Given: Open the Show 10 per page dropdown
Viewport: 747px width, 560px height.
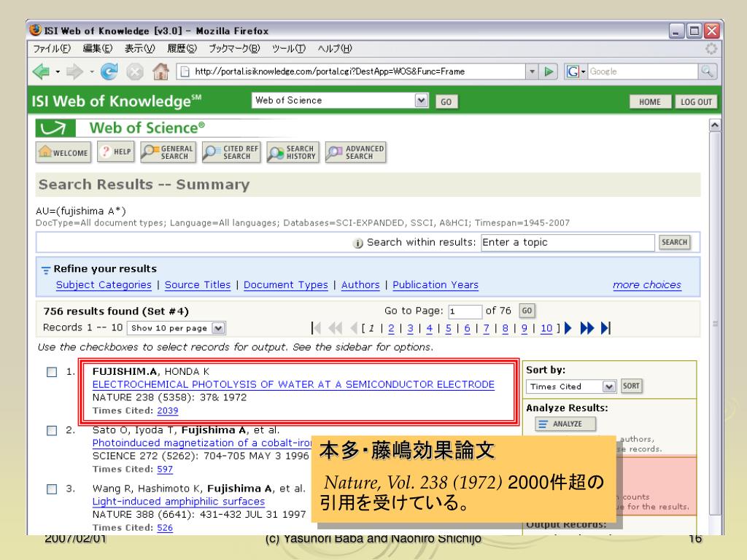Looking at the screenshot, I should pyautogui.click(x=217, y=328).
